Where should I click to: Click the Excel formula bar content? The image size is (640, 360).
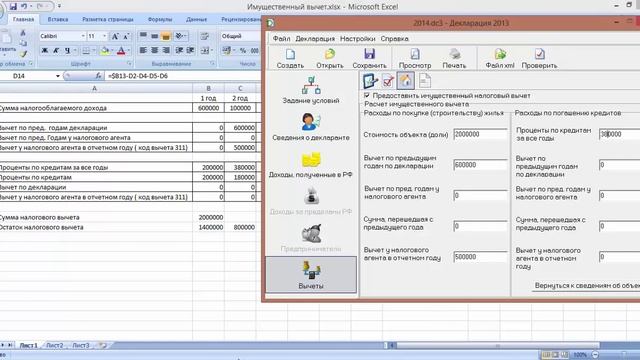(x=182, y=76)
